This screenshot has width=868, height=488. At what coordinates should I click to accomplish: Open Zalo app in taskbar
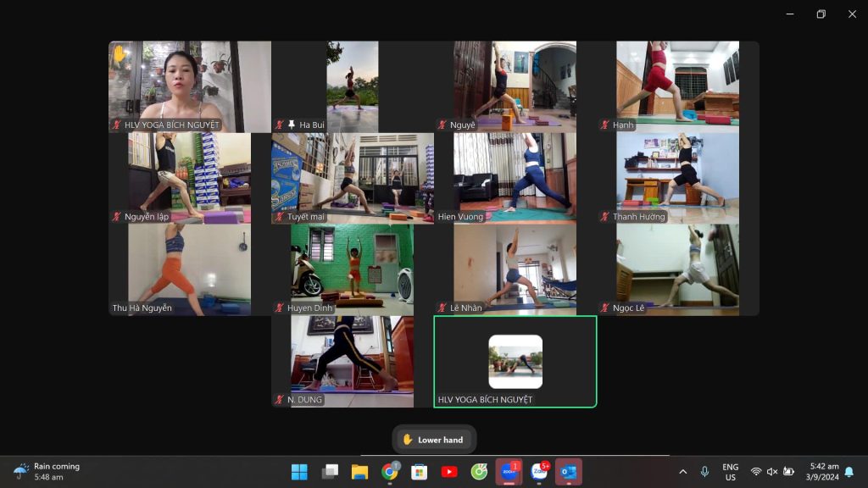coord(539,472)
